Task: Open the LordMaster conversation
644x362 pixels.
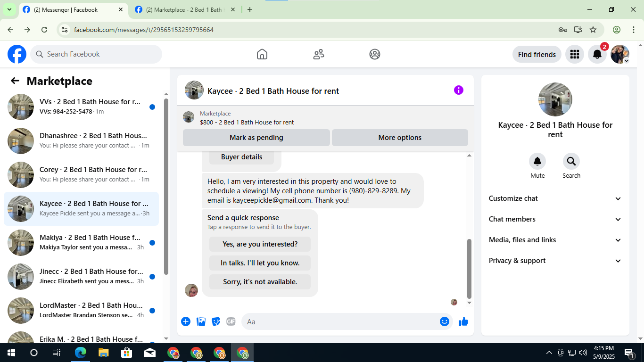Action: pyautogui.click(x=81, y=311)
